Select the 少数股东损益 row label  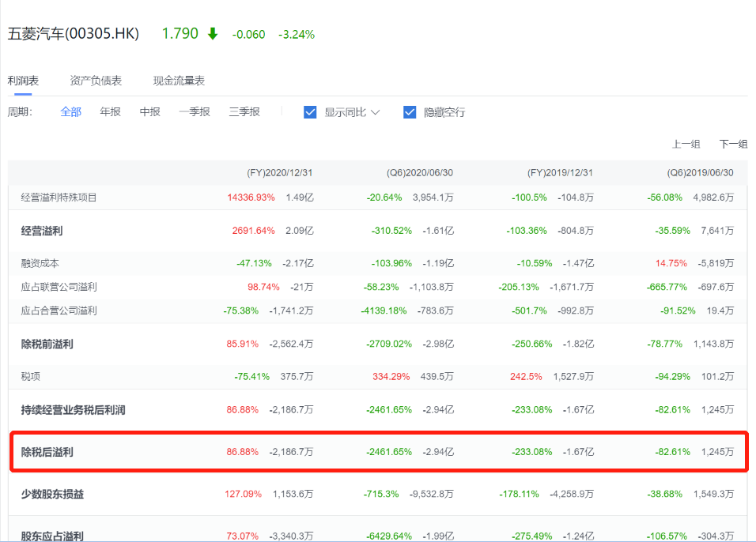[52, 495]
